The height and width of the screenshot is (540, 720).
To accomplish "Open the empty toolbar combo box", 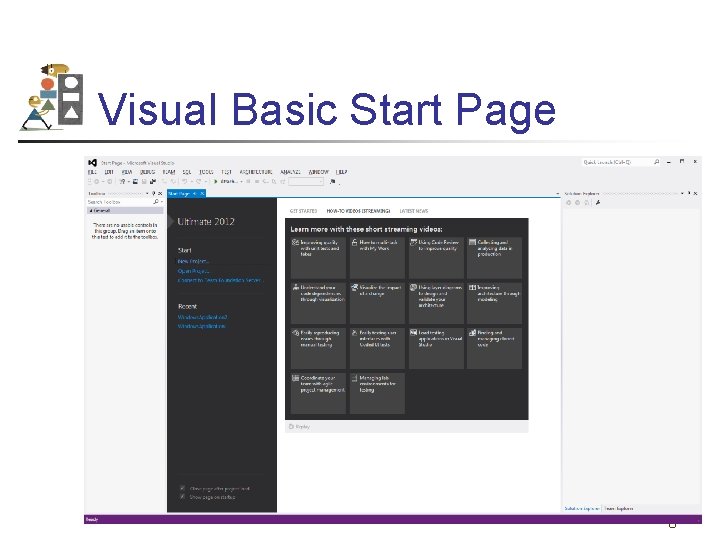I will [x=306, y=182].
